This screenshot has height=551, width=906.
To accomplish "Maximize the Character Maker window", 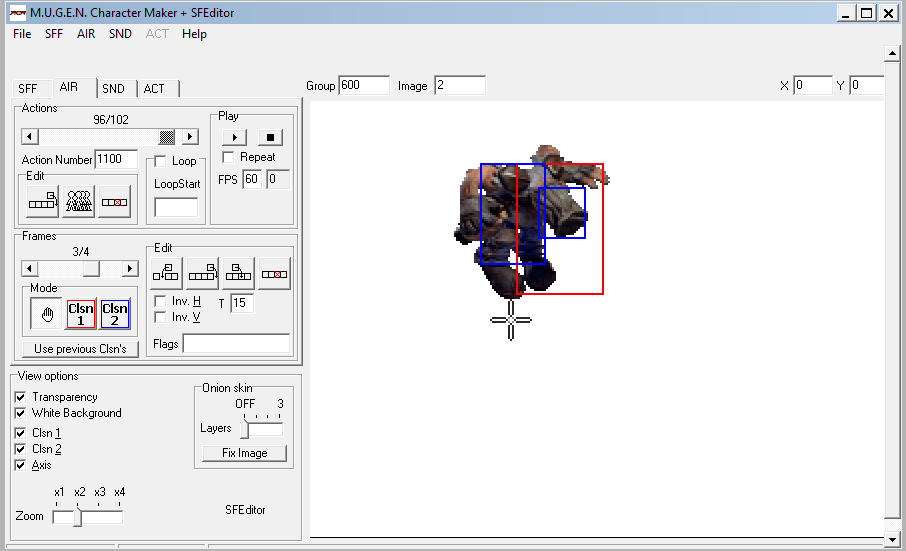I will (x=867, y=13).
